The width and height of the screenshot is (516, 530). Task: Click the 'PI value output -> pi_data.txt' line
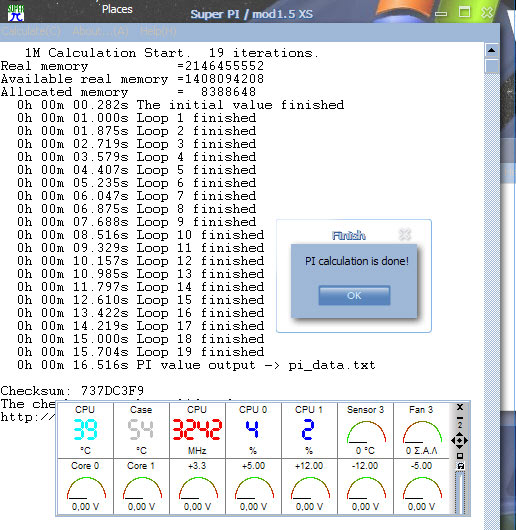click(196, 365)
